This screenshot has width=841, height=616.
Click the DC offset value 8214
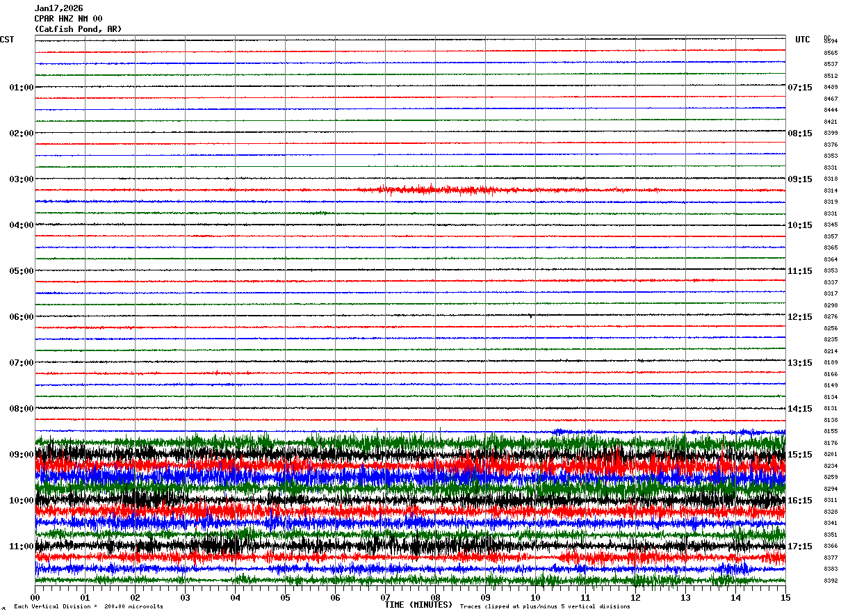pyautogui.click(x=831, y=351)
